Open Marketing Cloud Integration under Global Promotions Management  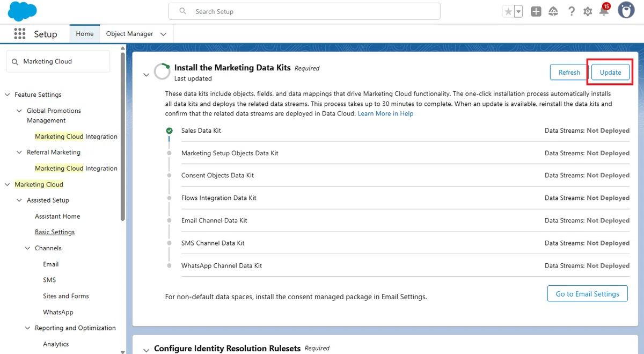[x=76, y=136]
